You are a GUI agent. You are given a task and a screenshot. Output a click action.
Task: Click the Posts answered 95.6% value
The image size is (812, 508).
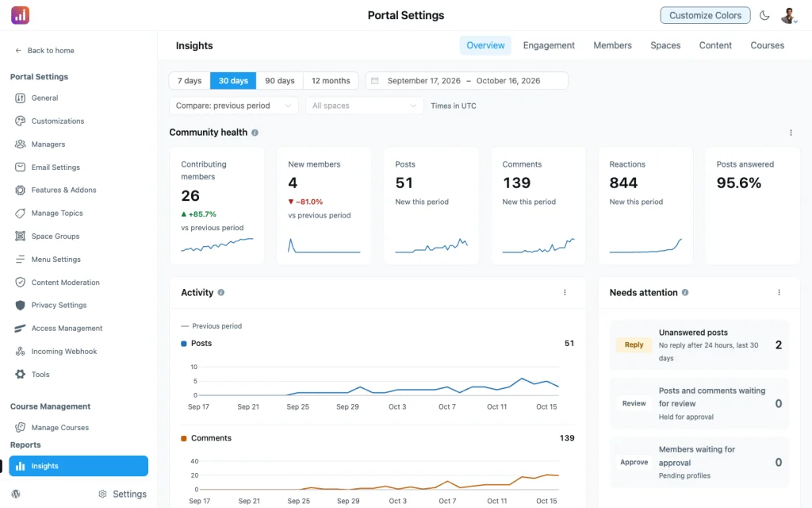738,183
